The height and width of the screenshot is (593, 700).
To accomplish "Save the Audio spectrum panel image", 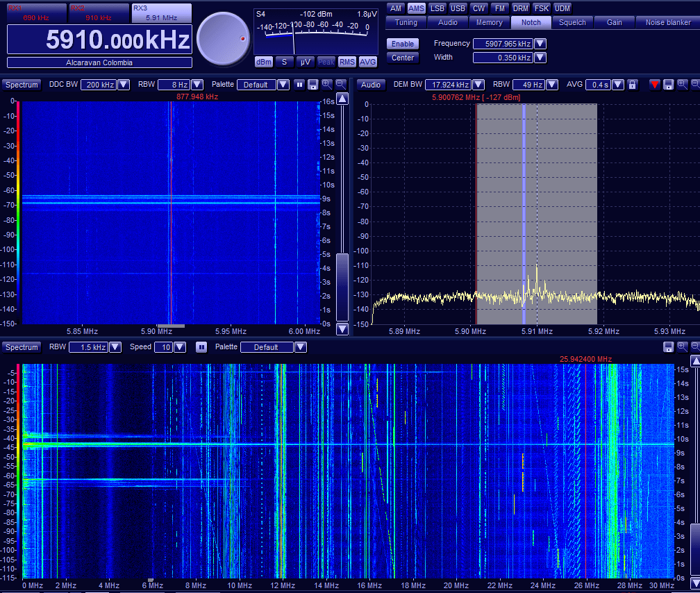I will pos(668,85).
